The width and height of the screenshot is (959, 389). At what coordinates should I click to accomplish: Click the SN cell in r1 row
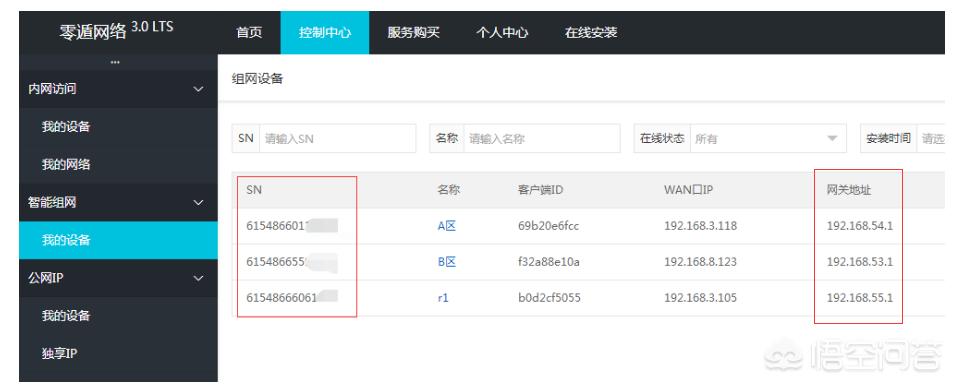coord(292,298)
